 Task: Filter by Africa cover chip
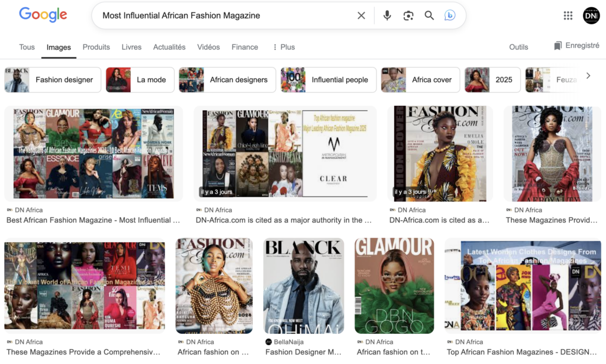pos(421,79)
